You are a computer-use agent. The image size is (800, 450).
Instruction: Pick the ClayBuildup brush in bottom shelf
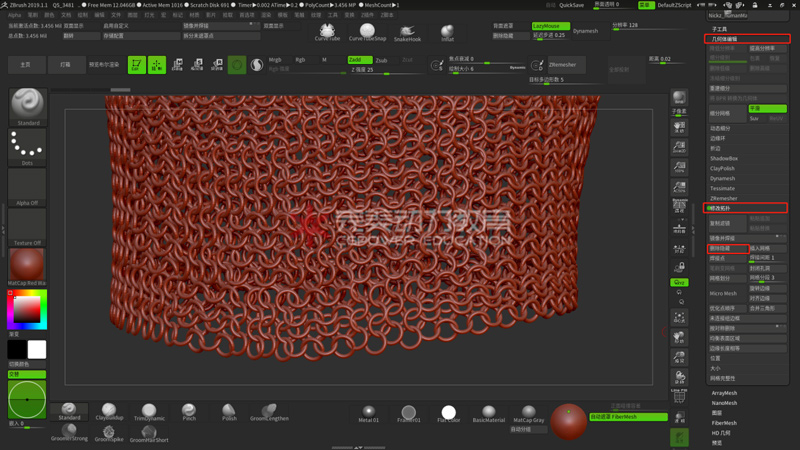click(x=109, y=412)
